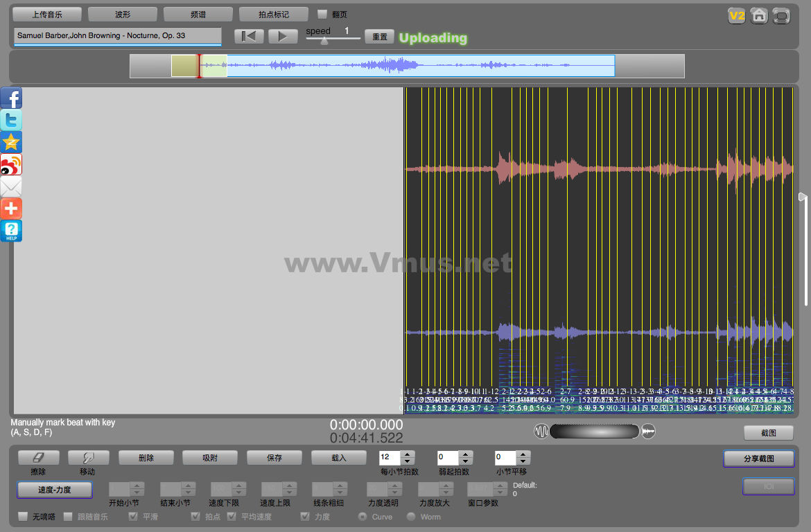Click the Facebook share icon
The height and width of the screenshot is (532, 811).
click(11, 98)
